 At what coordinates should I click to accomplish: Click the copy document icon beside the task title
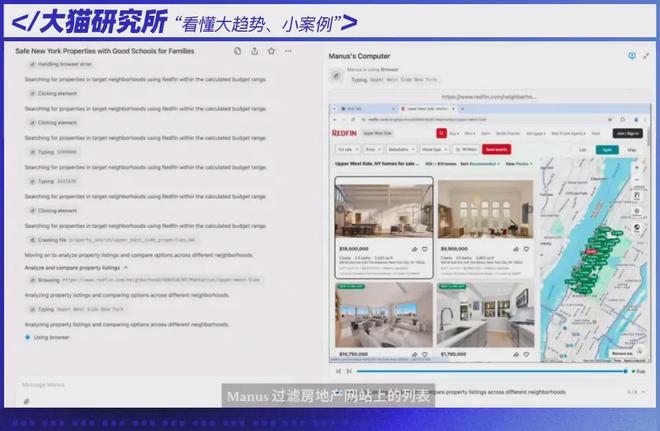pos(237,51)
